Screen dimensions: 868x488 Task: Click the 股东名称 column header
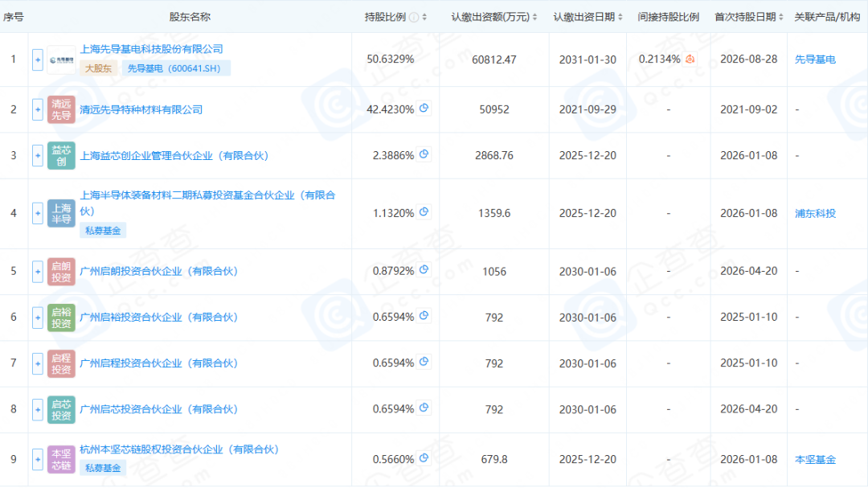[190, 17]
